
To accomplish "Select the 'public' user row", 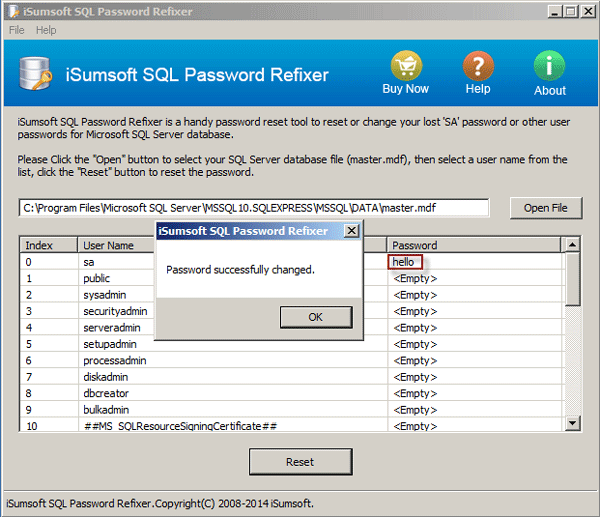I will (292, 278).
